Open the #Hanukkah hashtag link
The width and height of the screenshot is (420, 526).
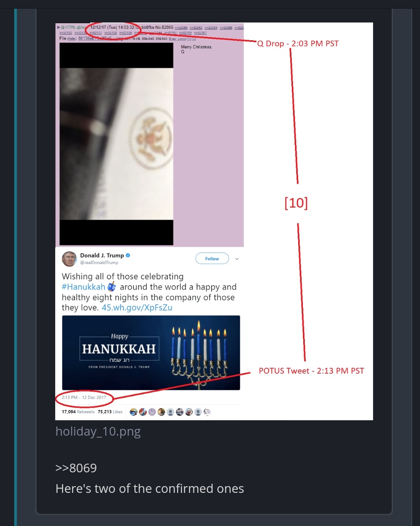84,287
